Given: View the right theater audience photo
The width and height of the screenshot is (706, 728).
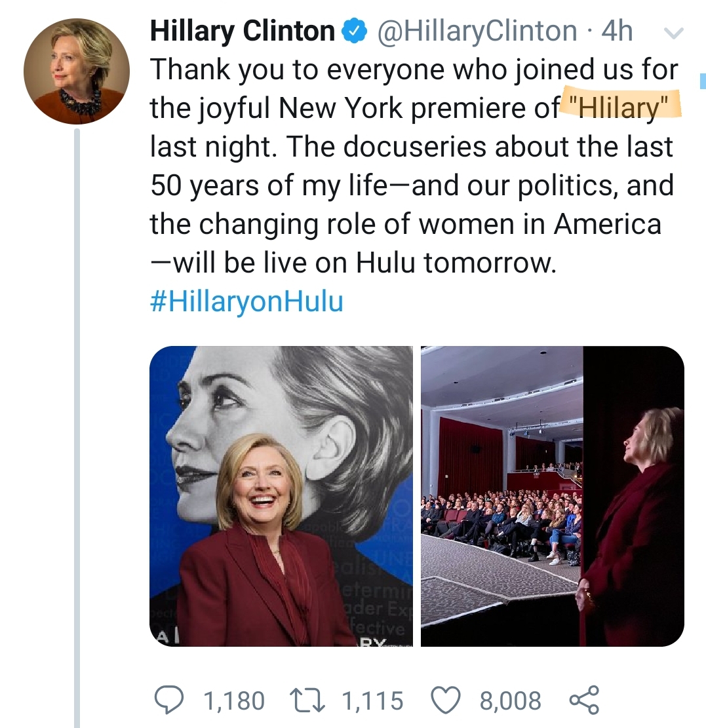Looking at the screenshot, I should coord(552,496).
